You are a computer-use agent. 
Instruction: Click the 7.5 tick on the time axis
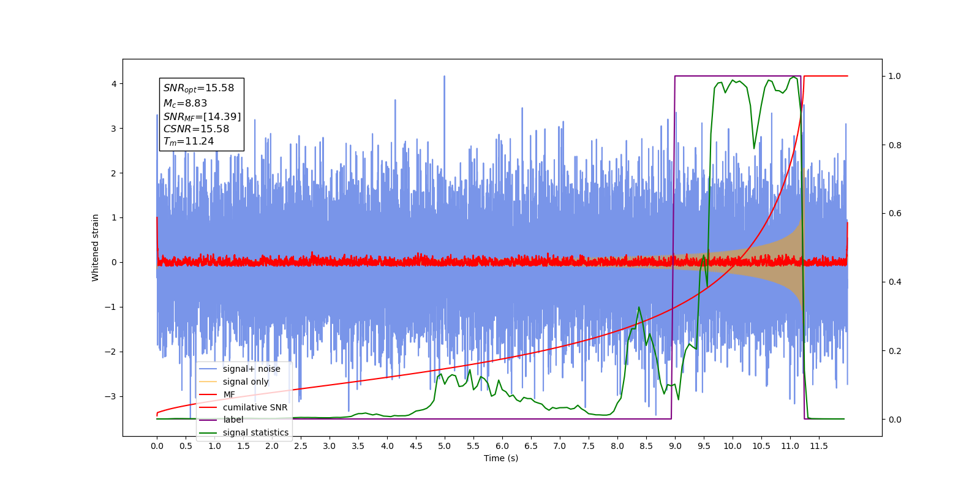(x=589, y=446)
